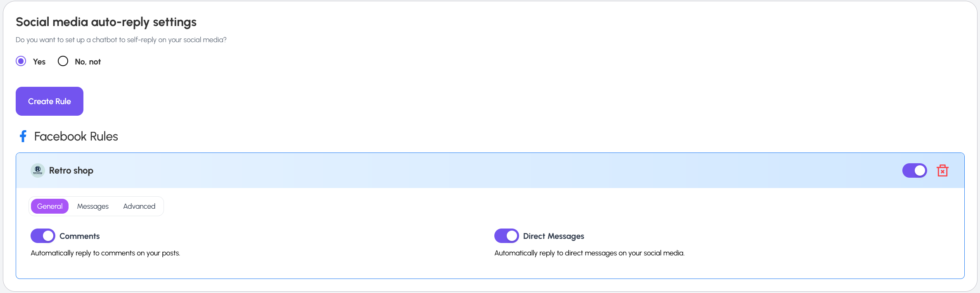Click the Facebook logo icon
The image size is (980, 293).
coord(23,136)
